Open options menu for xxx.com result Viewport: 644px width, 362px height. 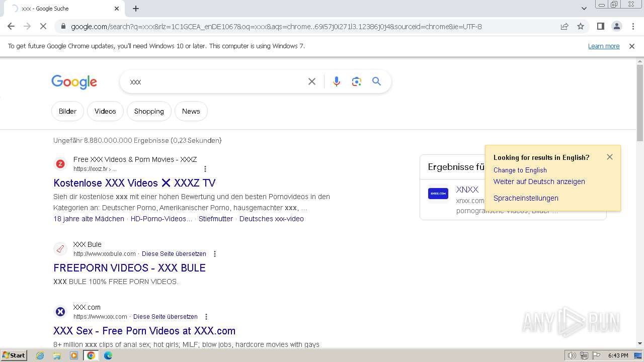(x=206, y=317)
